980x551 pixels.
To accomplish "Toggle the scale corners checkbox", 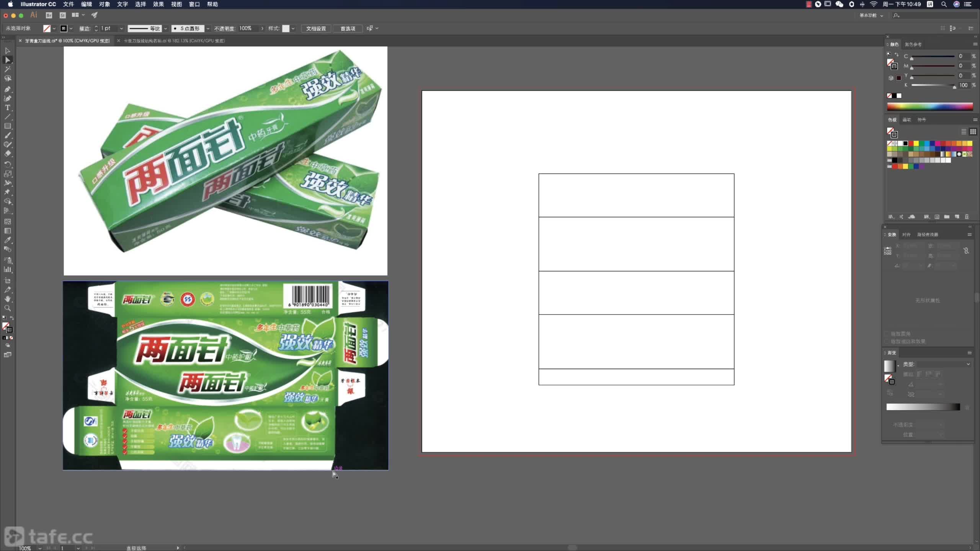I will pyautogui.click(x=887, y=334).
